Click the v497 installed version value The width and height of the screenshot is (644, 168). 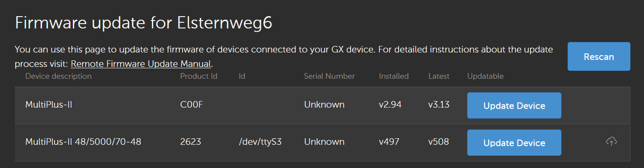pyautogui.click(x=390, y=142)
